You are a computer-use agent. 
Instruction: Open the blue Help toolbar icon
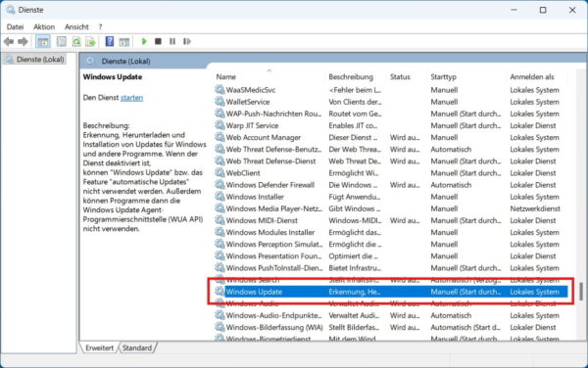[109, 41]
